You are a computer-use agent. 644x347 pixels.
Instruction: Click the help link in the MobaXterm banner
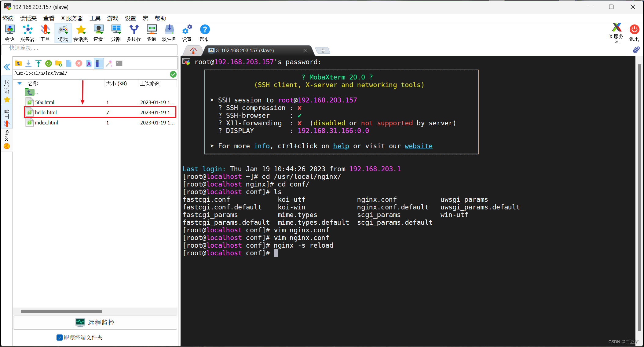click(x=341, y=146)
